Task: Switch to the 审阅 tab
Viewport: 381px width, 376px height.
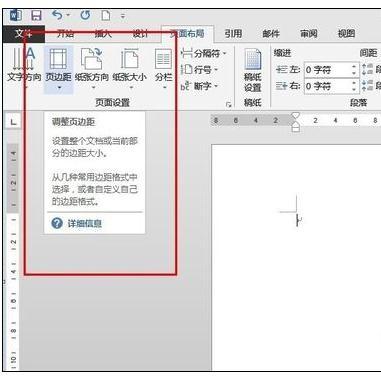Action: click(x=309, y=34)
